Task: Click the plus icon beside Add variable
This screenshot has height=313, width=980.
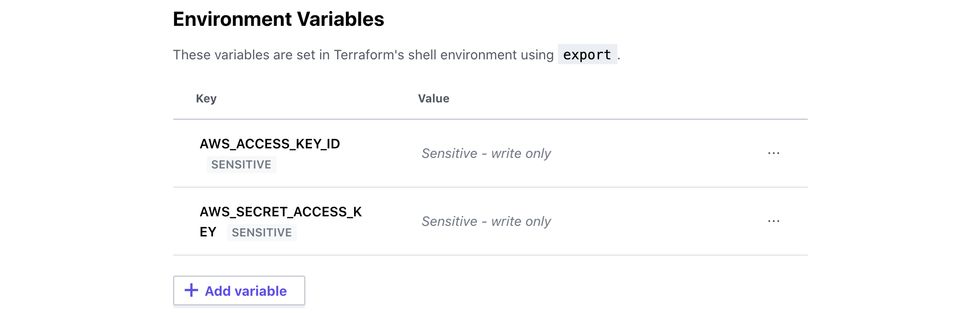Action: click(191, 290)
